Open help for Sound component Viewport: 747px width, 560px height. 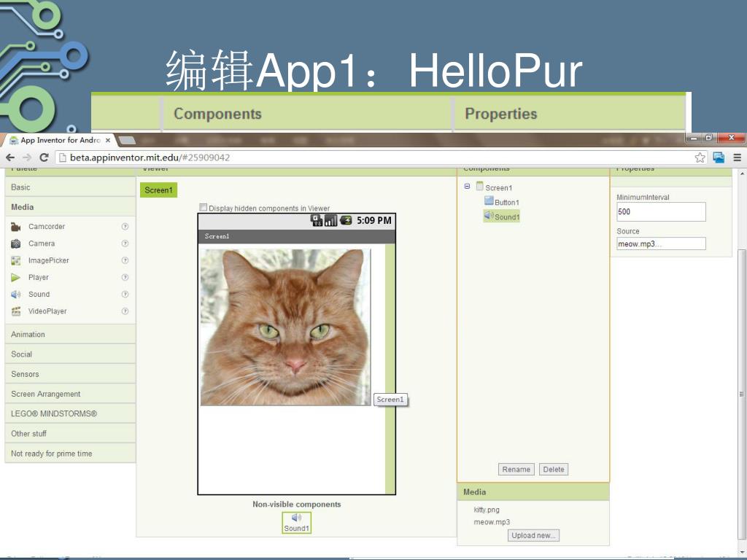click(125, 295)
